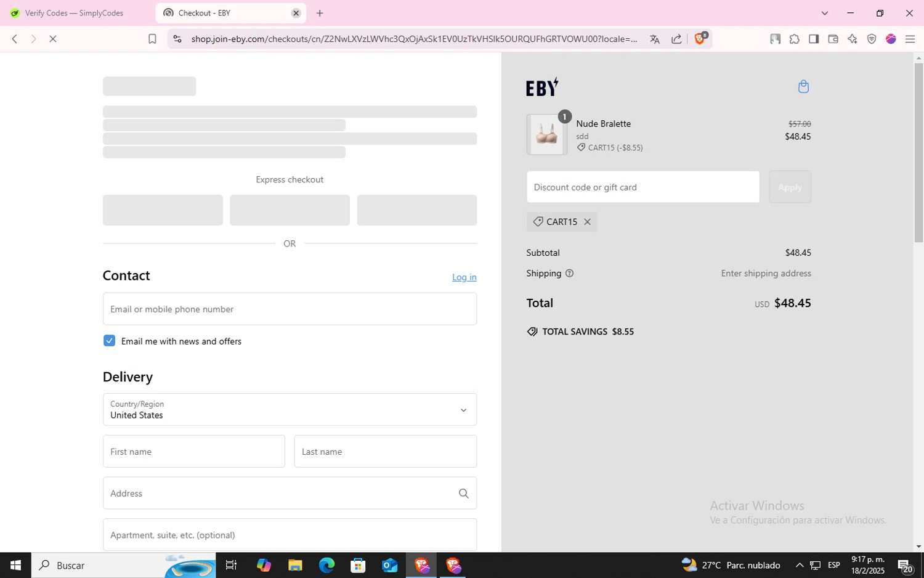Switch to Verify Codes — SimplyCodes tab
The image size is (924, 578).
pyautogui.click(x=75, y=13)
